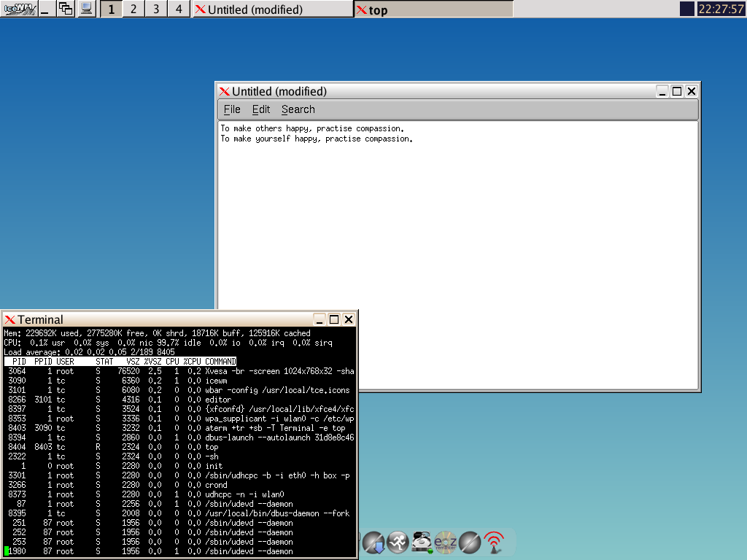This screenshot has width=747, height=560.
Task: Click the init process row
Action: tap(179, 466)
